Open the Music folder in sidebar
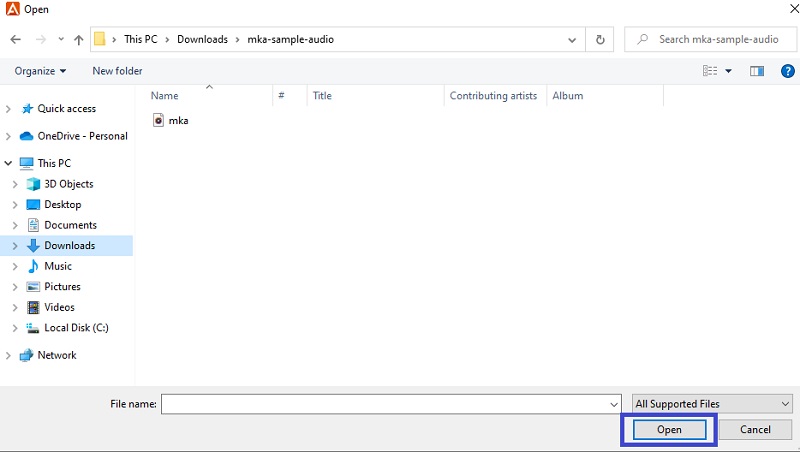 (58, 266)
